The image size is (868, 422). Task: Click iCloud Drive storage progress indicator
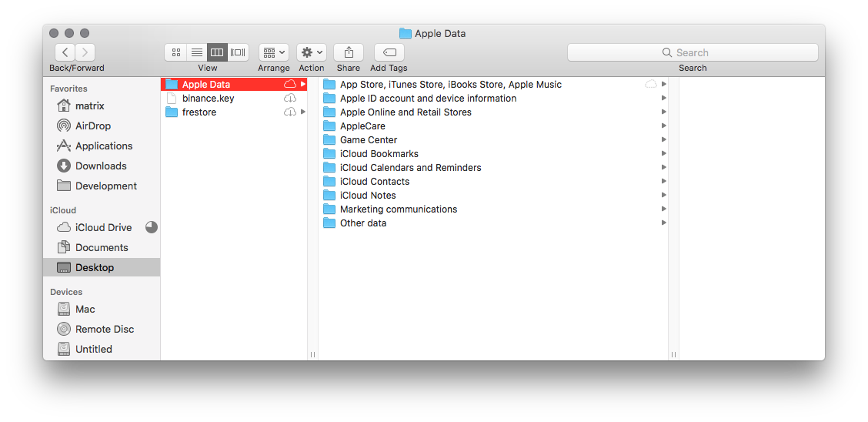tap(151, 227)
